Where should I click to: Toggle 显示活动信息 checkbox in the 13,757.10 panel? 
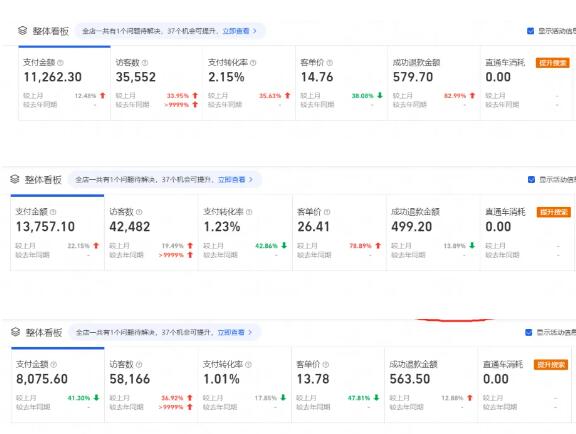(531, 180)
